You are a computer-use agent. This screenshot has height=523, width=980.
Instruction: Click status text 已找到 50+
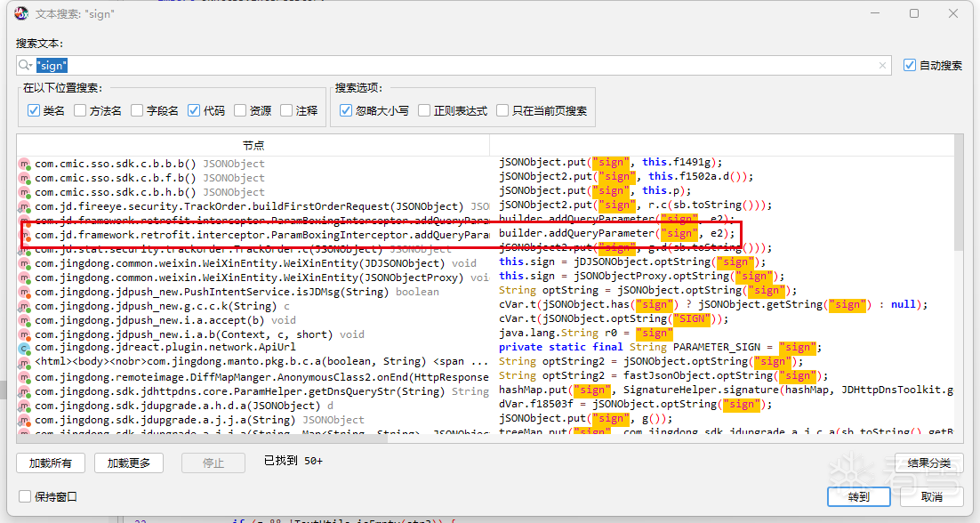pos(293,461)
